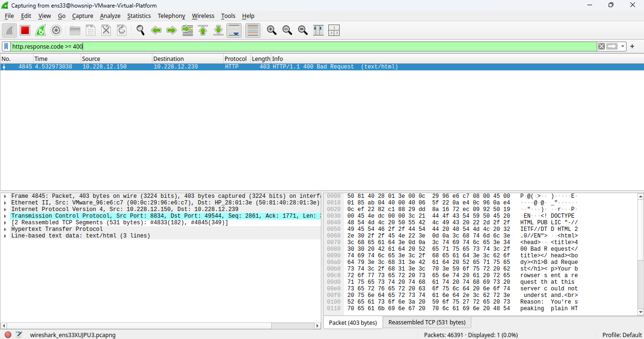Viewport: 644px width, 339px height.
Task: Toggle packet list colorization
Action: pos(253,30)
